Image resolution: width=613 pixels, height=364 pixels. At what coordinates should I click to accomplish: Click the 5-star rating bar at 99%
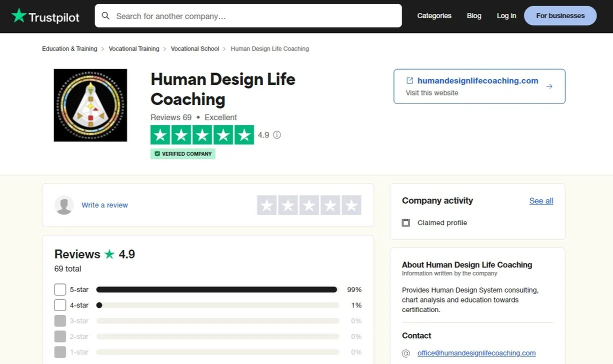pyautogui.click(x=217, y=289)
